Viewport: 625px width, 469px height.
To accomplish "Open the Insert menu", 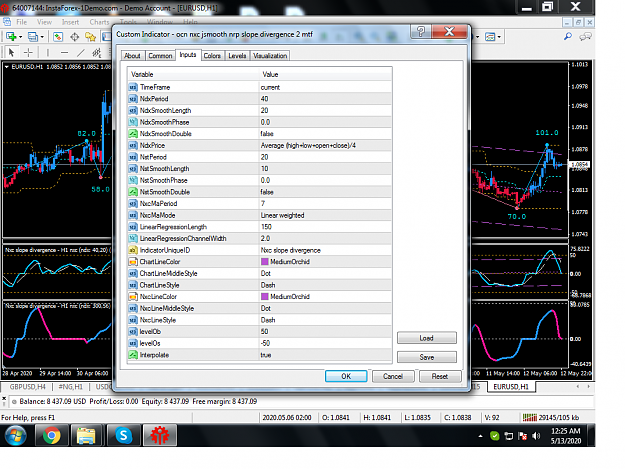I will point(70,22).
